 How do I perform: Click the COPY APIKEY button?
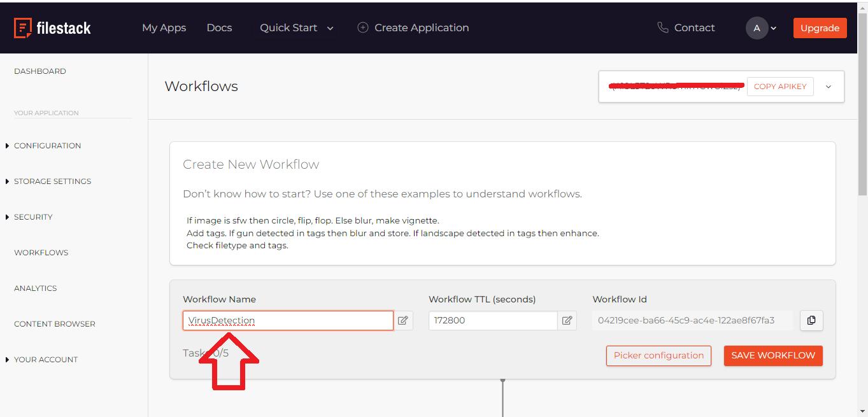point(780,86)
